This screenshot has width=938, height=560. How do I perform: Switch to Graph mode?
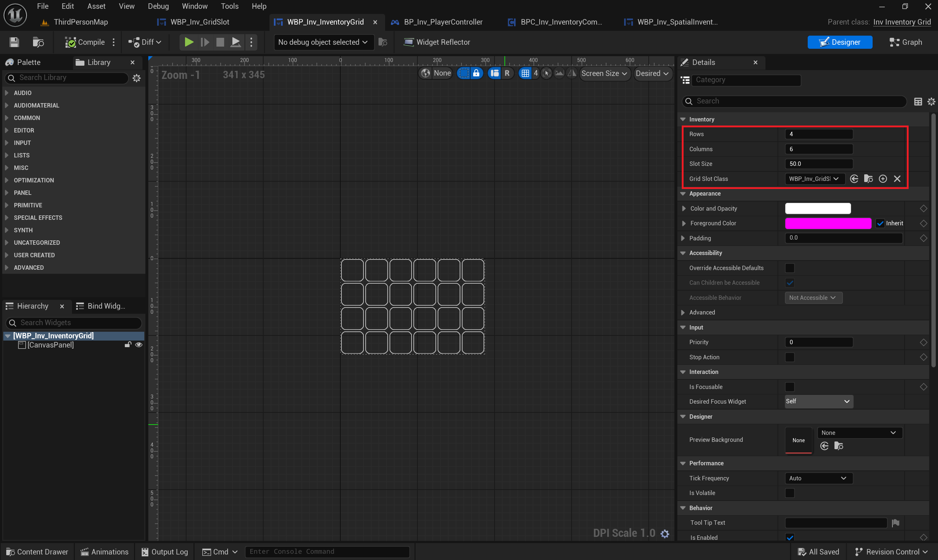point(906,42)
